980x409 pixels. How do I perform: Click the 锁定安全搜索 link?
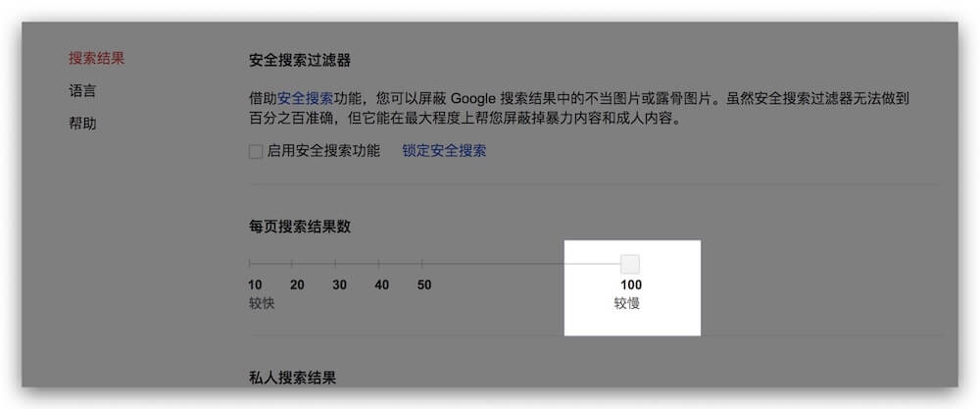(444, 151)
